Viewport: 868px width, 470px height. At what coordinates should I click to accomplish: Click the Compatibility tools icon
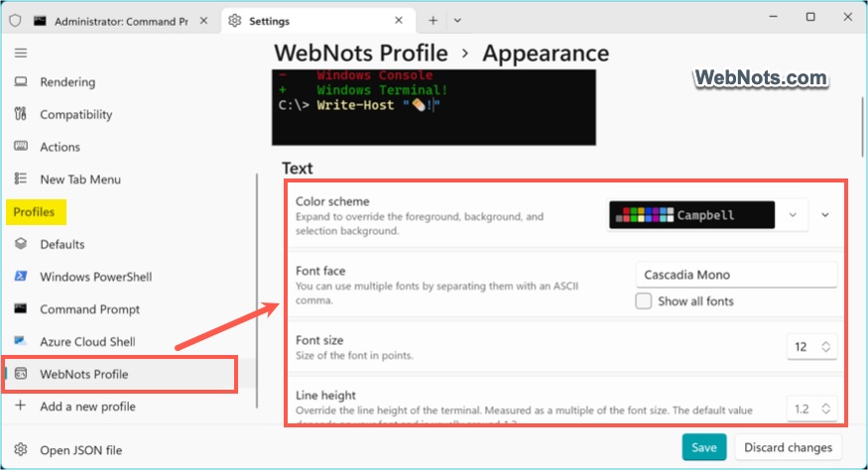[21, 114]
